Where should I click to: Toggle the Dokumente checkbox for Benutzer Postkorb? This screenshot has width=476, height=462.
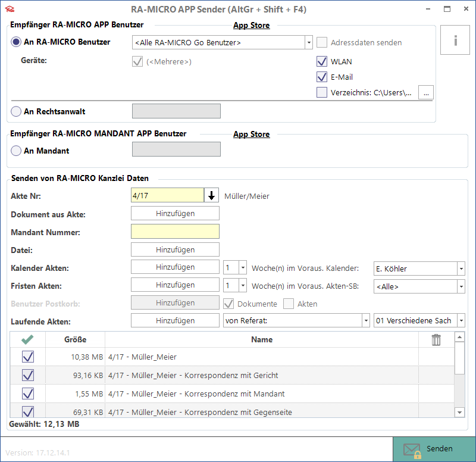(x=228, y=304)
